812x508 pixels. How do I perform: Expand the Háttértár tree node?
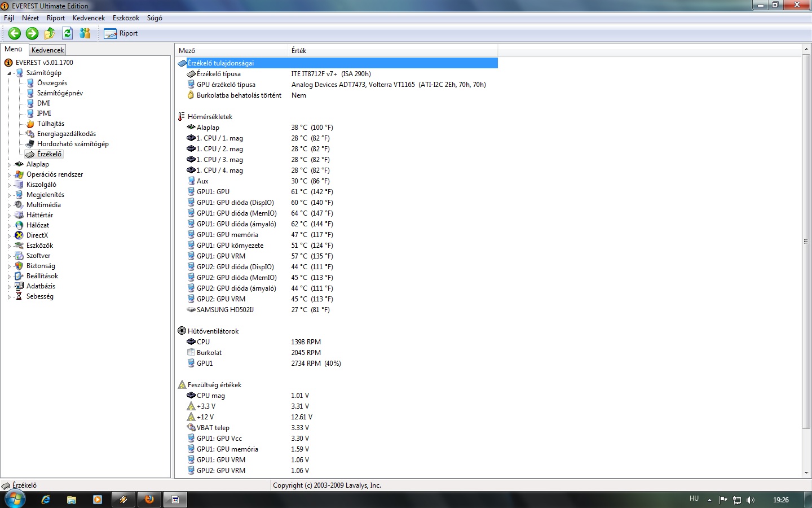click(x=9, y=216)
